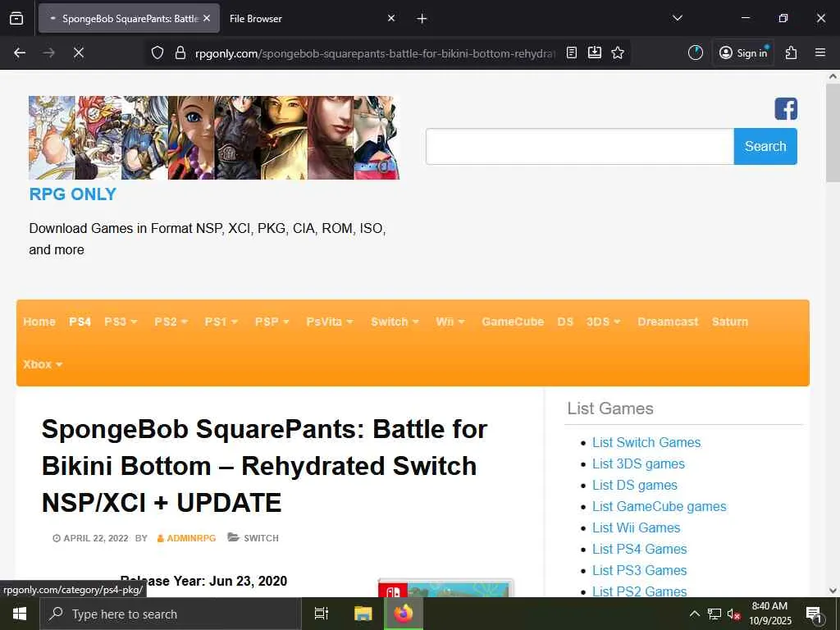Open PS4 menu item
The height and width of the screenshot is (630, 840).
click(80, 322)
